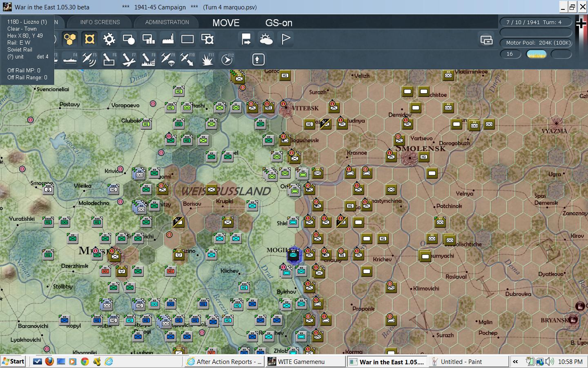Select the F6 bomb unit mode
588x368 pixels.
point(109,60)
